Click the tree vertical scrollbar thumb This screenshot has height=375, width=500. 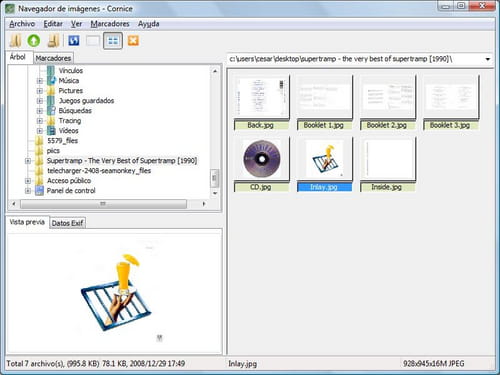pos(215,178)
